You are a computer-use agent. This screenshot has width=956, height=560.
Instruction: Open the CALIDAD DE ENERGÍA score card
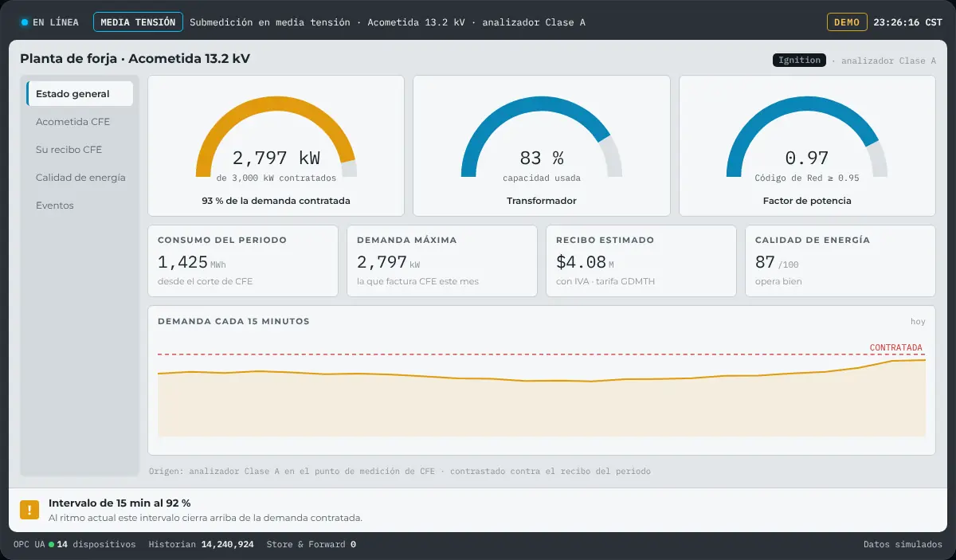840,261
